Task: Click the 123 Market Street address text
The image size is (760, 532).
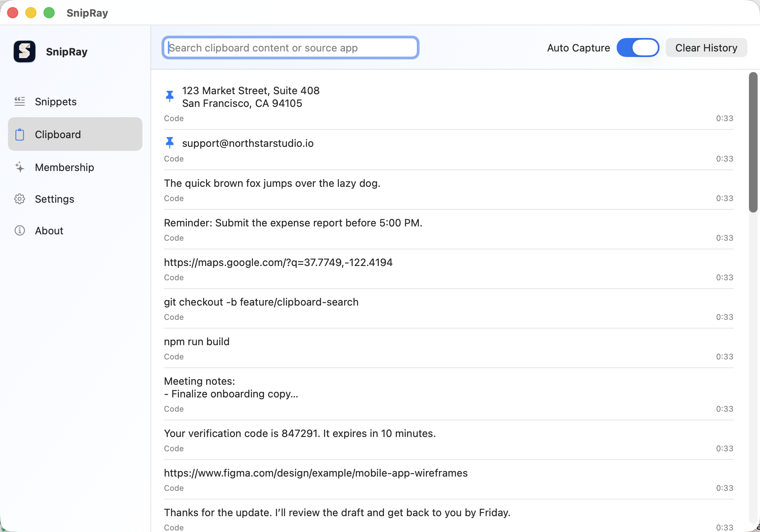Action: [251, 97]
